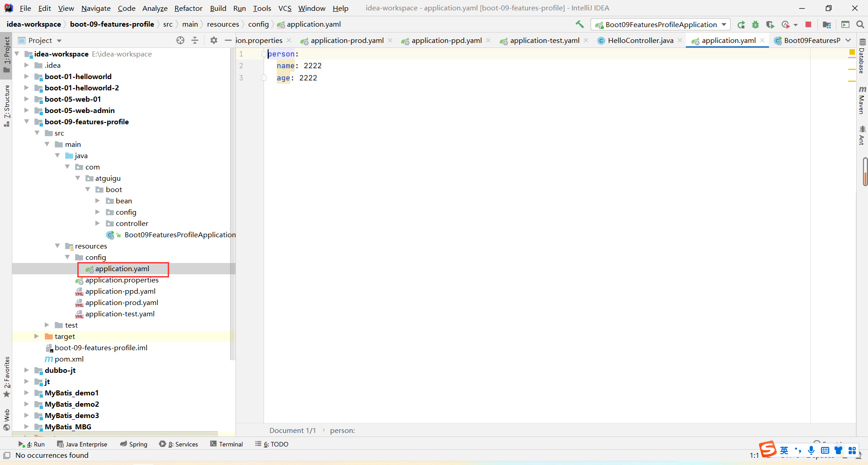The image size is (868, 465).
Task: Open the Database tool window
Action: tap(862, 56)
